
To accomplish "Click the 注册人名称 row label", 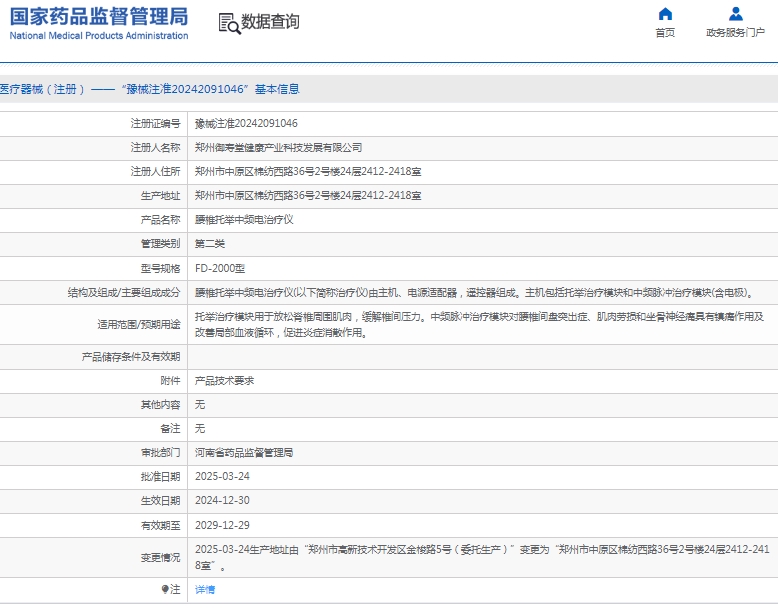I will (x=155, y=148).
